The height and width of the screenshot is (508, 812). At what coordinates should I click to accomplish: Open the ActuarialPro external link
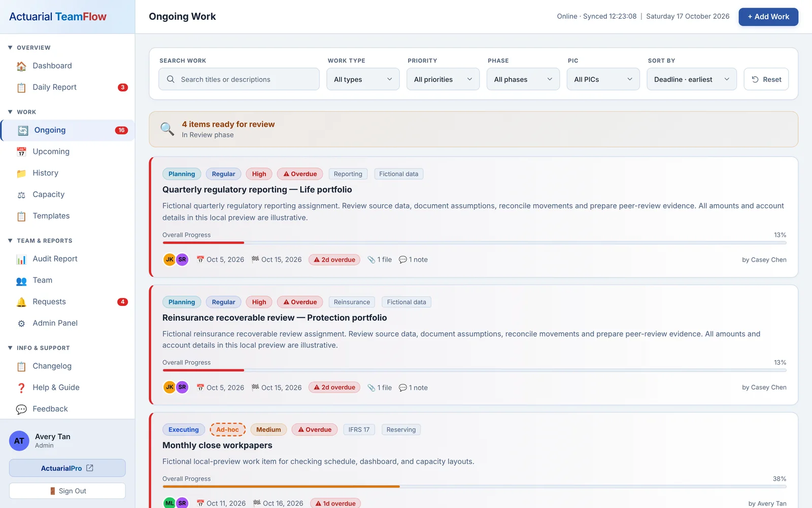click(67, 468)
